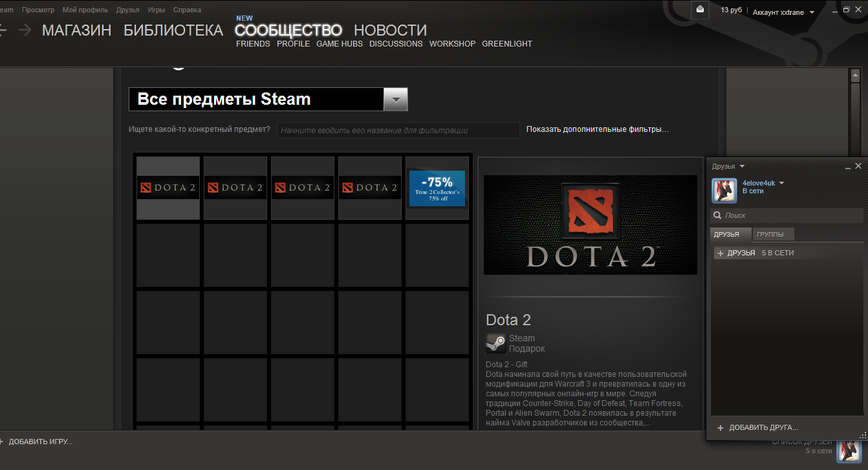868x470 pixels.
Task: Open the Мой профиль menu
Action: [x=86, y=10]
